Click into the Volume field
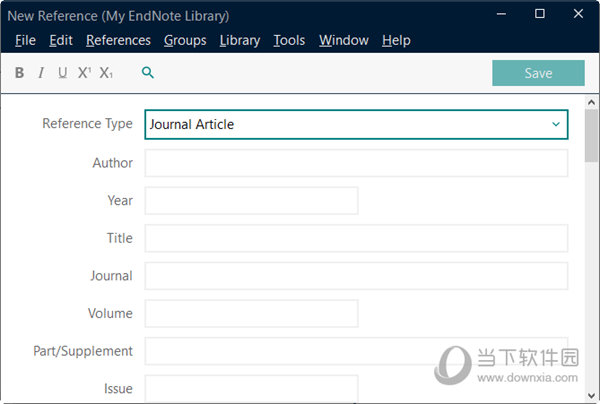This screenshot has width=600, height=404. (251, 313)
